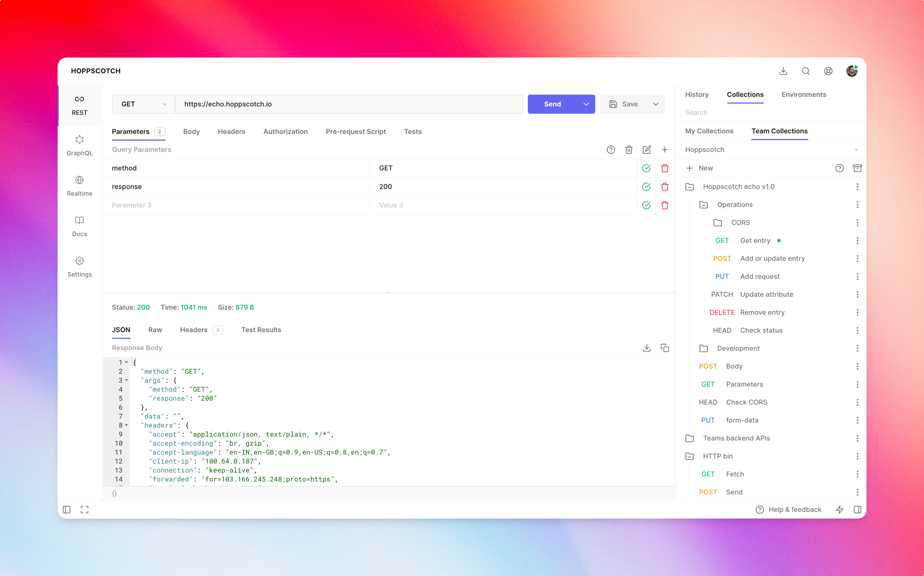Switch to the Realtime section

coord(79,186)
